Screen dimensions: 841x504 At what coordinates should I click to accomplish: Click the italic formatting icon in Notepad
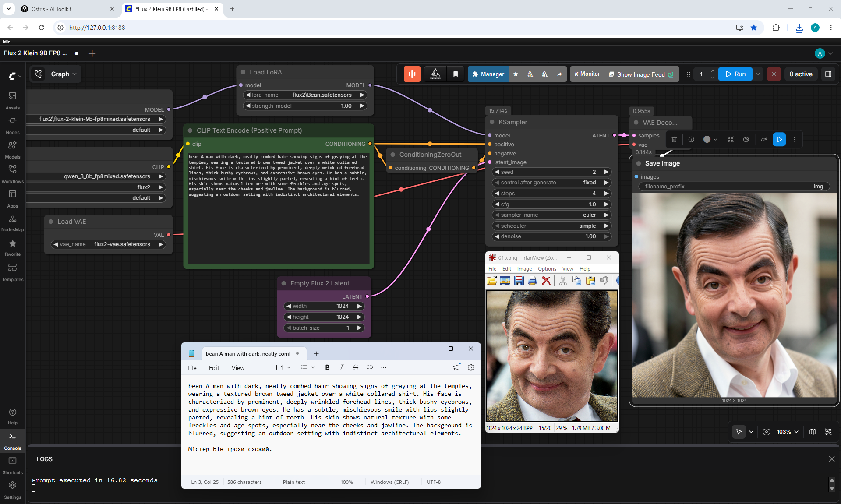coord(341,367)
